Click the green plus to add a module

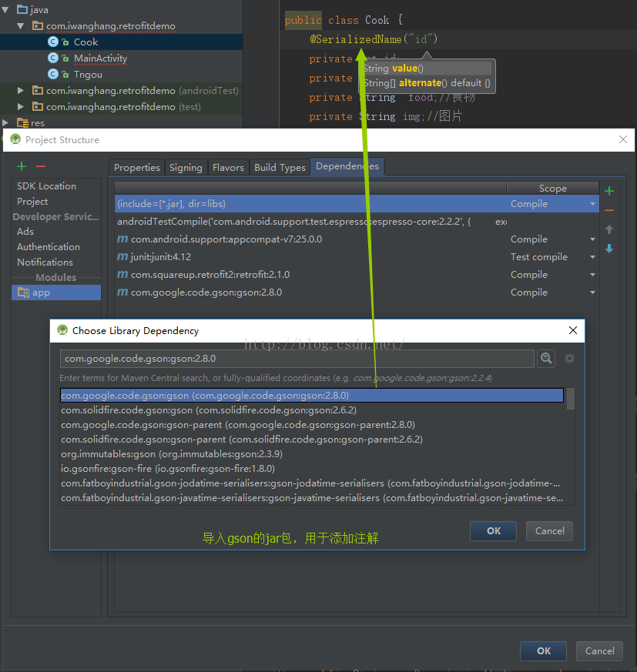pos(22,166)
